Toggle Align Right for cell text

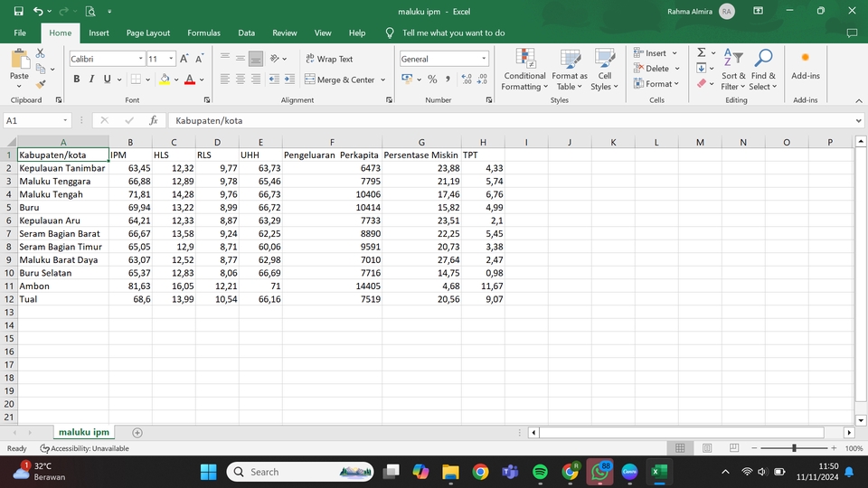click(x=256, y=80)
